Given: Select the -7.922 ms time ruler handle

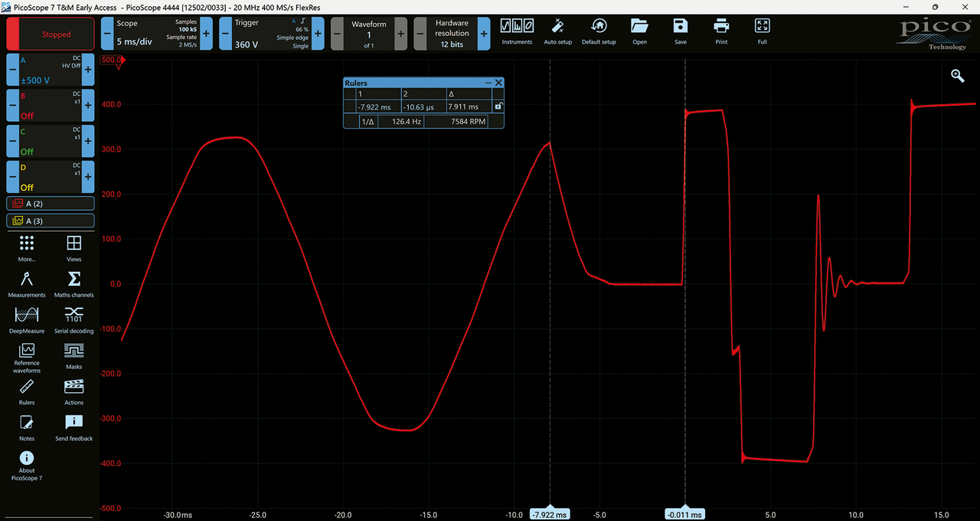Looking at the screenshot, I should pos(550,514).
